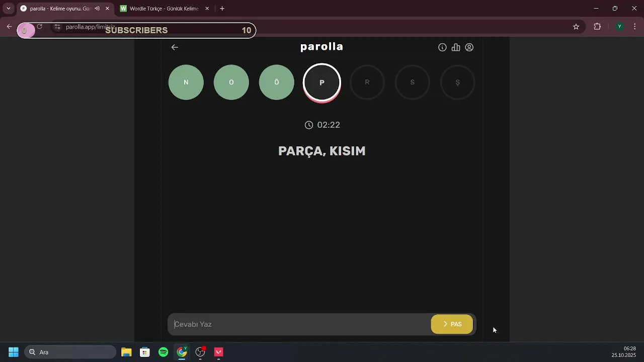Screen dimensions: 644x362
Task: Click the 02:22 countdown timer
Action: [323, 125]
